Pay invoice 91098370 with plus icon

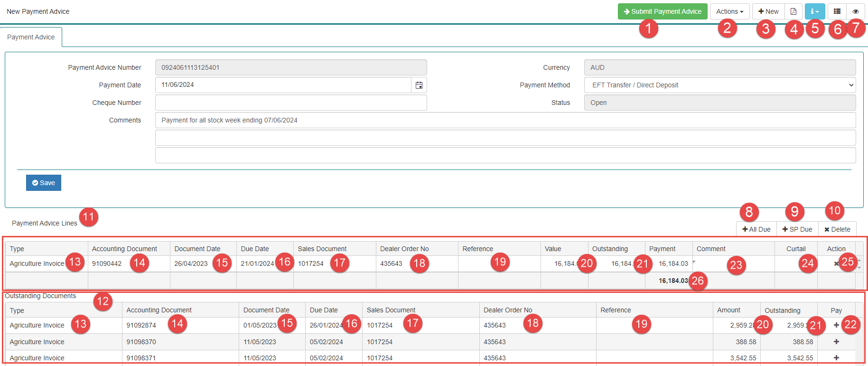tap(836, 342)
